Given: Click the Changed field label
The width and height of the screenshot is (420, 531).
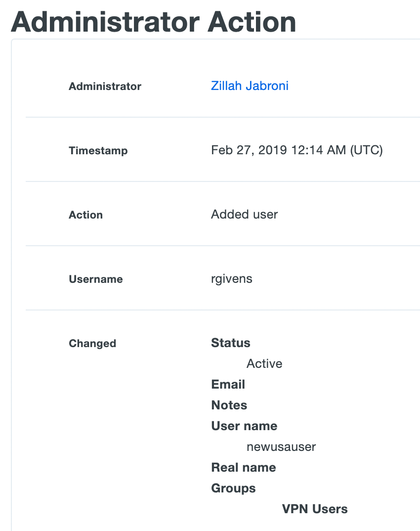Looking at the screenshot, I should pos(92,343).
